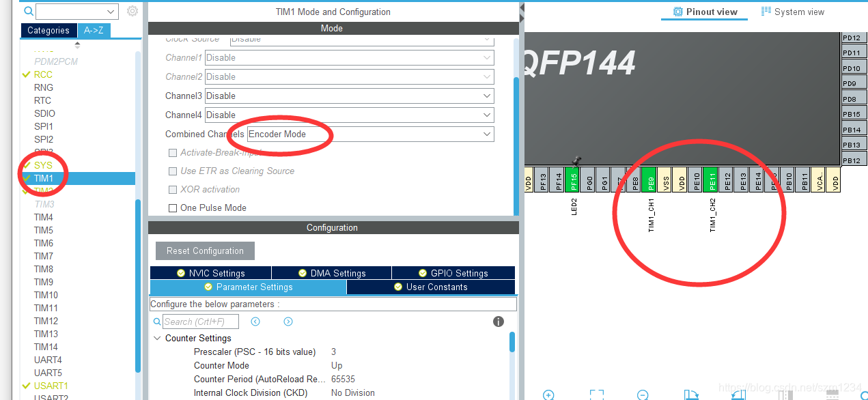This screenshot has height=400, width=868.
Task: Switch to the Categories tab
Action: (x=48, y=30)
